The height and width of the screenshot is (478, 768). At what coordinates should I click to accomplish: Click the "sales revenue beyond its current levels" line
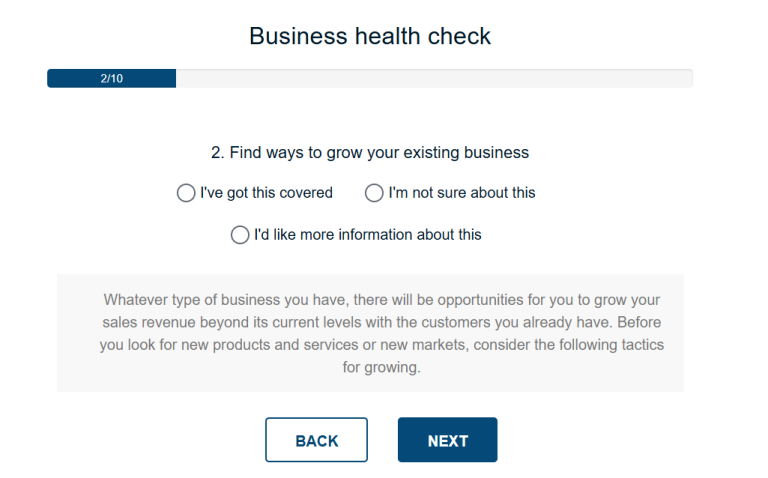click(x=381, y=322)
